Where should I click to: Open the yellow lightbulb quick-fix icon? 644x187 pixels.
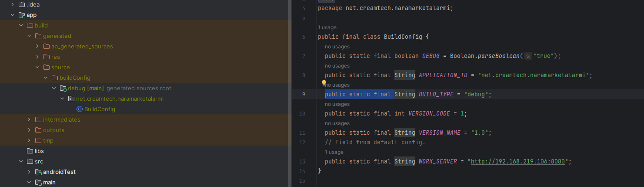click(x=324, y=83)
